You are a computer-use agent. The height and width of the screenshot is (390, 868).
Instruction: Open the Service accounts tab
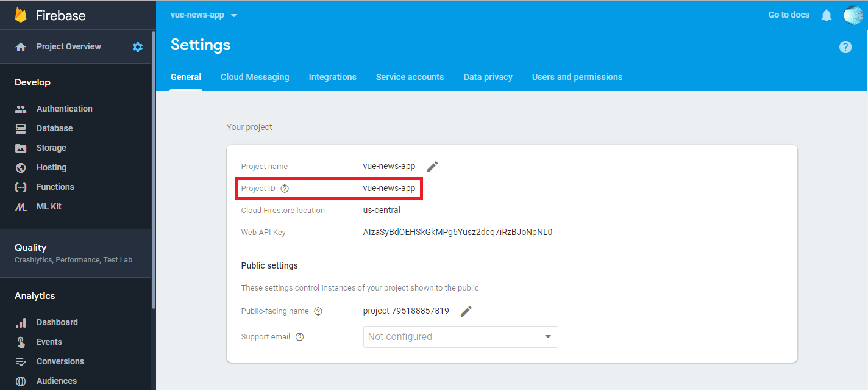click(410, 77)
